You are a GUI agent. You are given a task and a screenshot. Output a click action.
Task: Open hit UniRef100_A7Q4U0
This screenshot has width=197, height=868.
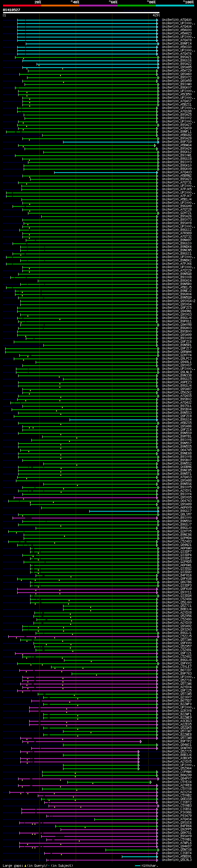(x=177, y=20)
